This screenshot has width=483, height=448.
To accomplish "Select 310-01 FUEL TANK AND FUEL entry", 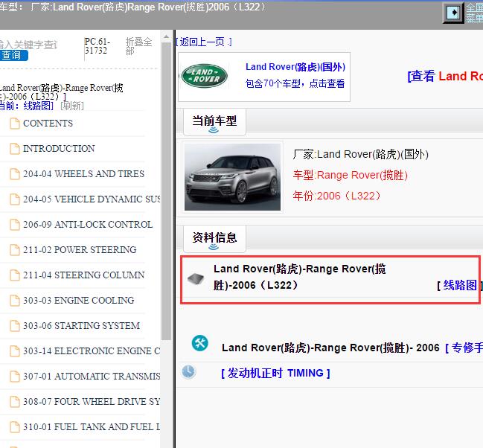I will tap(92, 426).
